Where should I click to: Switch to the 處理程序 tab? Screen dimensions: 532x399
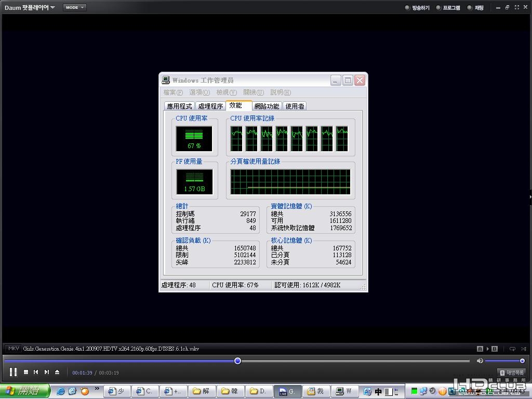[210, 106]
